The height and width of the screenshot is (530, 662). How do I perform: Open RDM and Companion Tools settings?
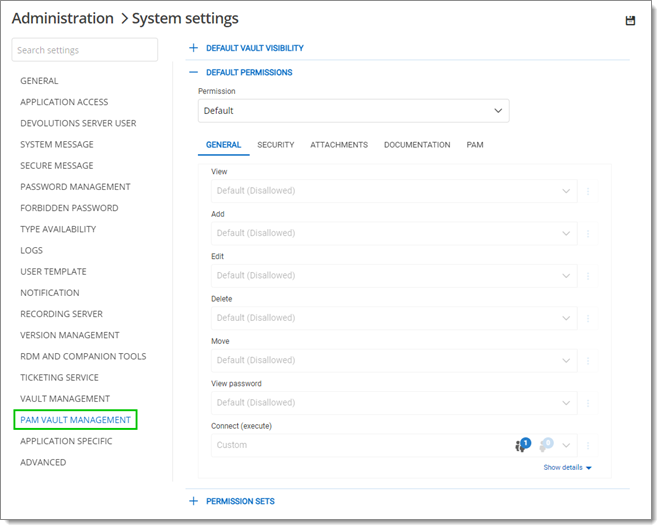click(x=83, y=356)
